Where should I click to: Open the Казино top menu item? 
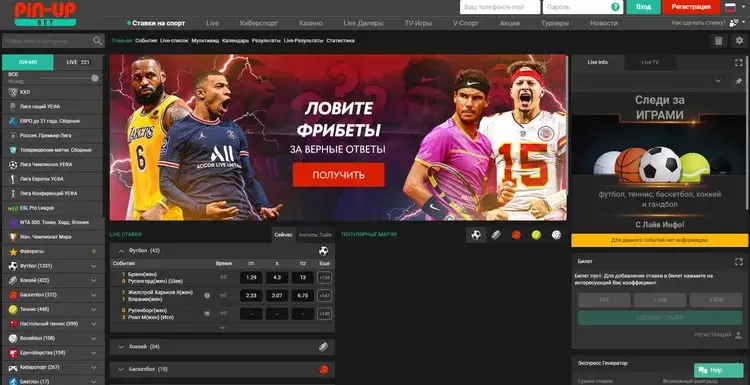311,23
